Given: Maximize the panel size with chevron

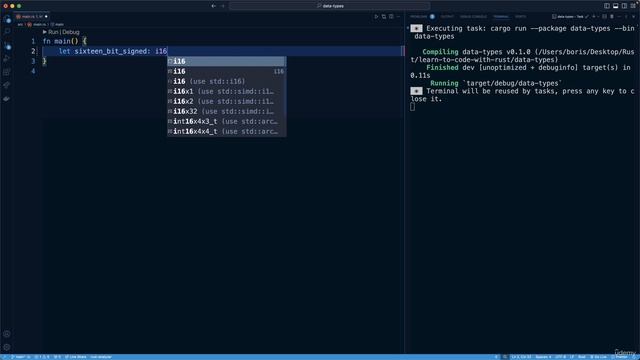Looking at the screenshot, I should (x=626, y=17).
